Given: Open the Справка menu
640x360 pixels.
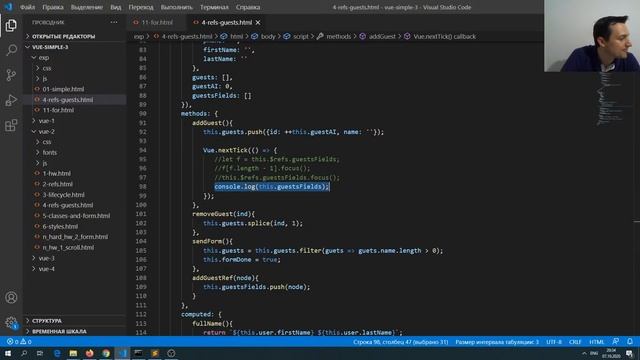Looking at the screenshot, I should 248,7.
